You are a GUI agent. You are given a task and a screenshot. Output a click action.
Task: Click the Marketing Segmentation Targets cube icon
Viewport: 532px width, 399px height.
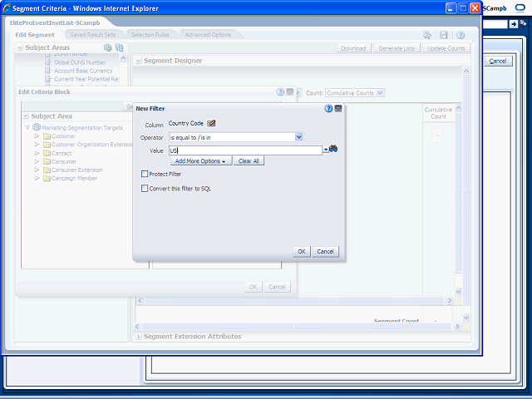coord(37,127)
